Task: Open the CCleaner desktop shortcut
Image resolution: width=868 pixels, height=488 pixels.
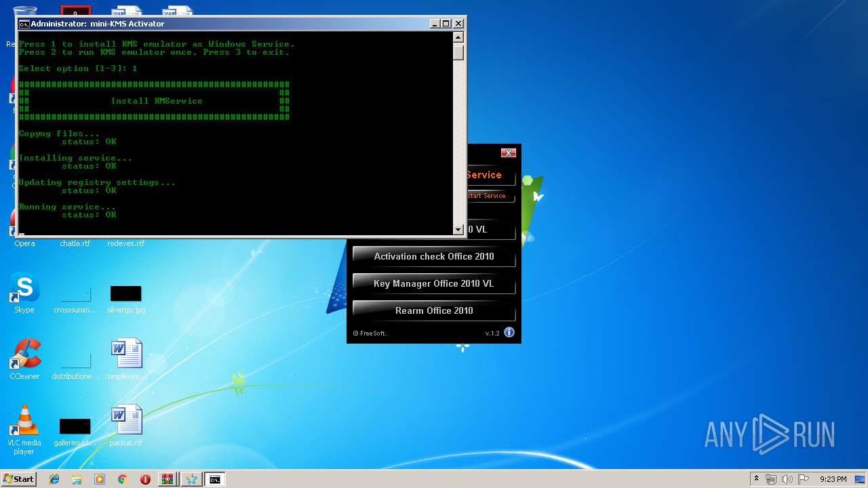Action: 24,360
